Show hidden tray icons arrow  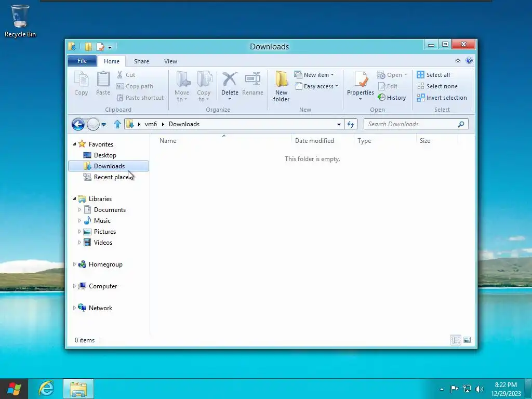(x=442, y=389)
